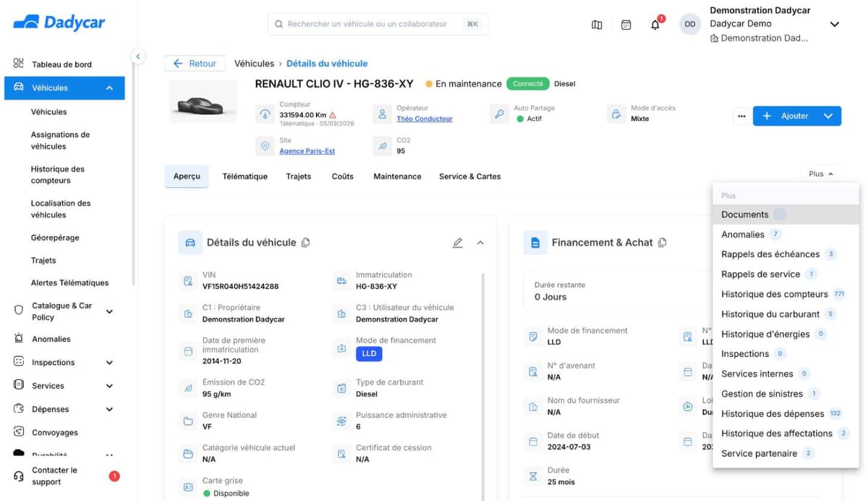Open the map icon in header
868x501 pixels.
coord(597,25)
